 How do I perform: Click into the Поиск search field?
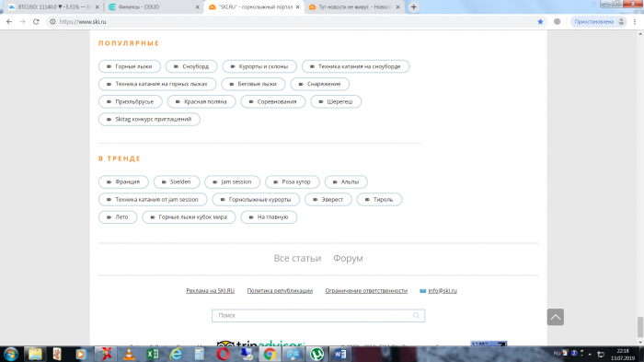[x=318, y=316]
